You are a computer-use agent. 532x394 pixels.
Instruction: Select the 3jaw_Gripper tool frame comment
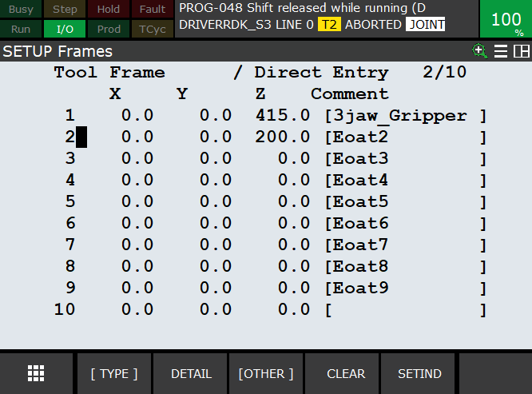point(405,116)
